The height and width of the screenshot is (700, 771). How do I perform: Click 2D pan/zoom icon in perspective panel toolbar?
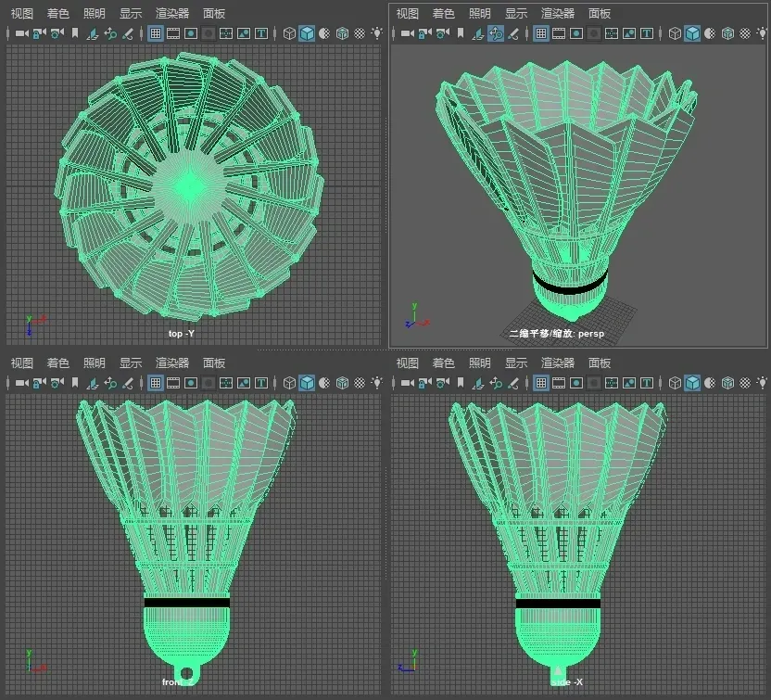click(496, 33)
